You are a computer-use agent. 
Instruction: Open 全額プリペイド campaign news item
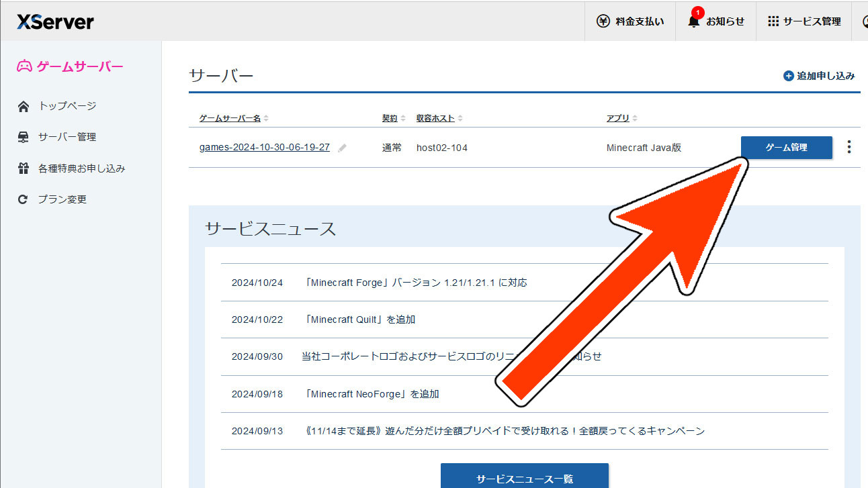click(x=504, y=431)
